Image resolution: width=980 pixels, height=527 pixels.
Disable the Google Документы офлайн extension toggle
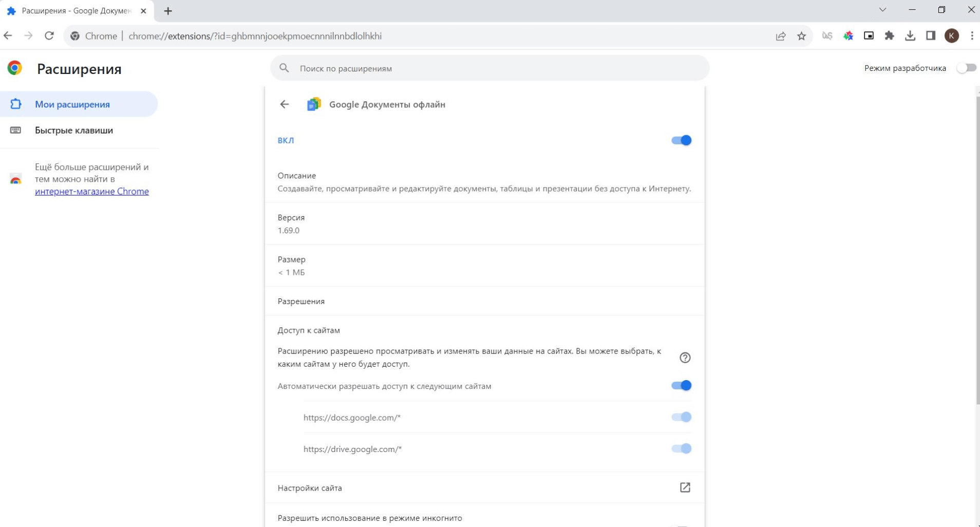[x=681, y=140]
